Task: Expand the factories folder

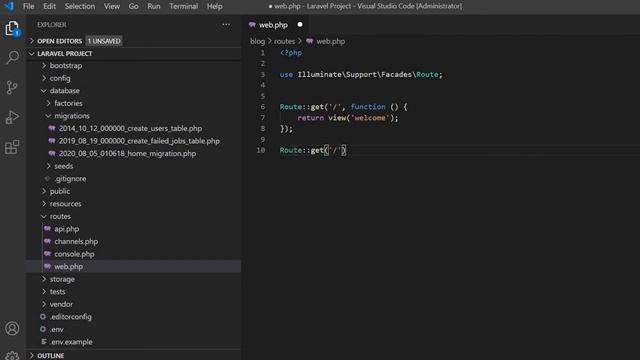Action: coord(48,103)
